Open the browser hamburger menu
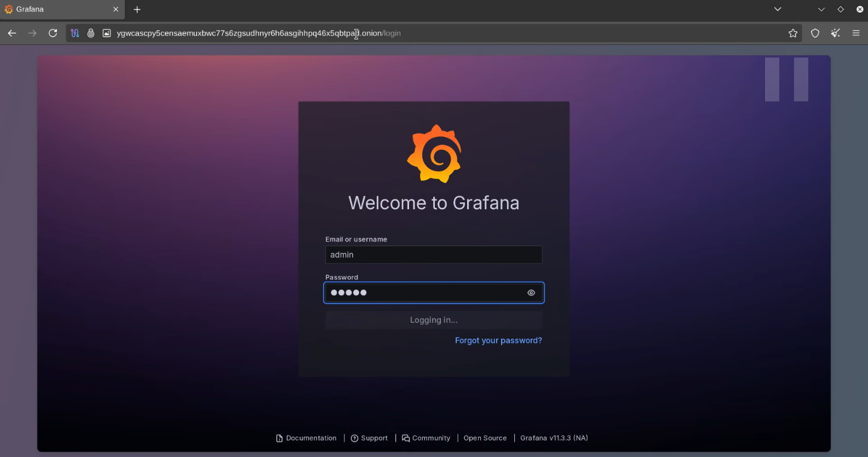 [856, 33]
